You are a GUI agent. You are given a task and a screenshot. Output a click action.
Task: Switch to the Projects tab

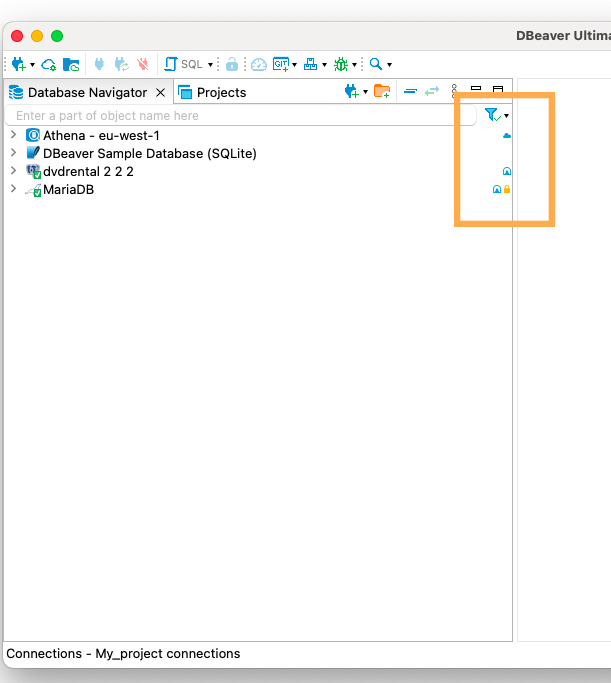click(x=213, y=92)
